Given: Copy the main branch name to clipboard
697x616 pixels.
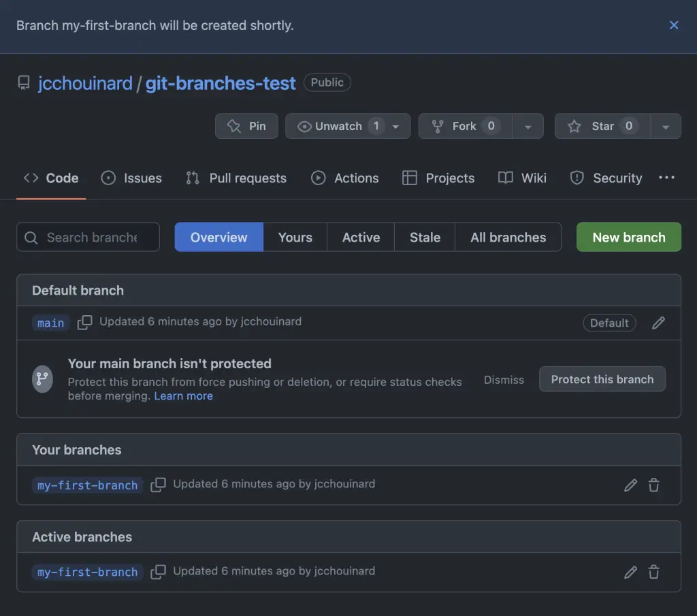Looking at the screenshot, I should pyautogui.click(x=84, y=323).
